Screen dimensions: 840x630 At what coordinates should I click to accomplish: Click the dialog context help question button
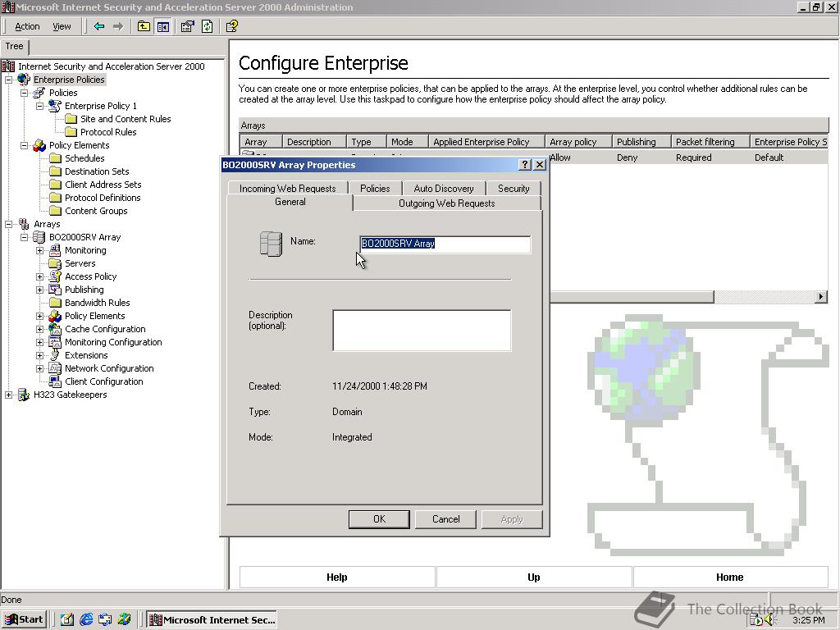pyautogui.click(x=525, y=164)
